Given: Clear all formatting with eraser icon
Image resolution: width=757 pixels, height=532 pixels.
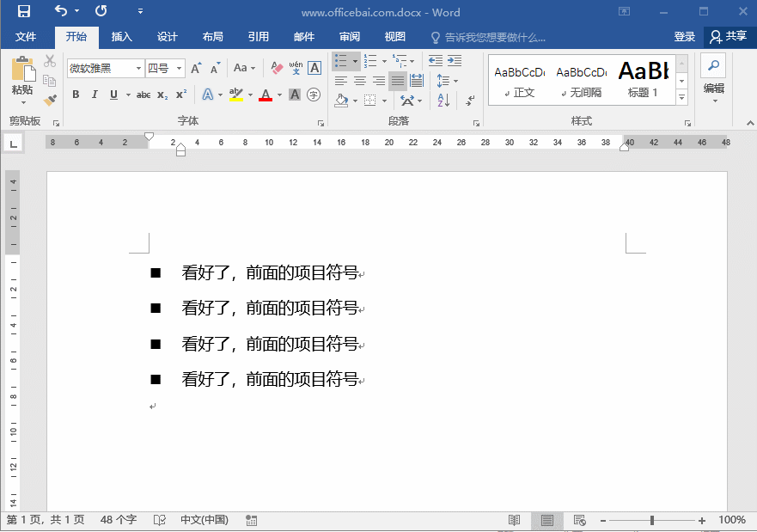Looking at the screenshot, I should click(277, 68).
